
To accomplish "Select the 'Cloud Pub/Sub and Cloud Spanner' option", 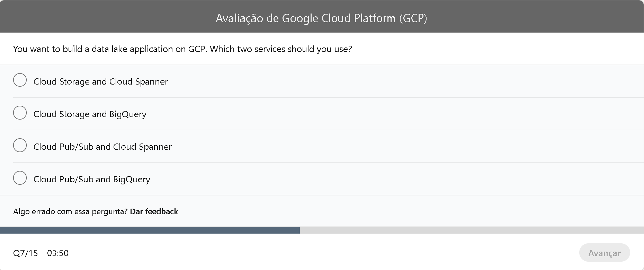I will point(20,145).
